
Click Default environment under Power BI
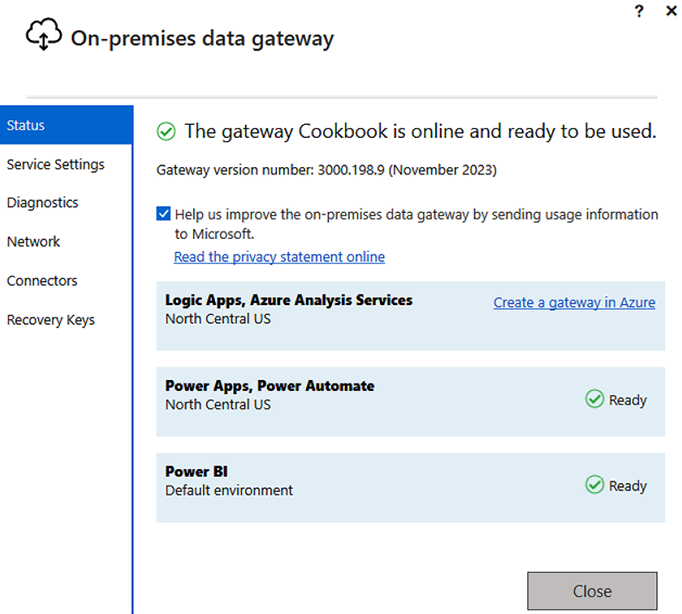pos(229,490)
